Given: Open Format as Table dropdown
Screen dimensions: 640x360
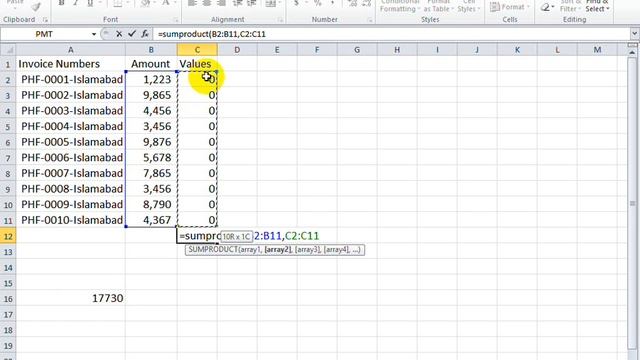Looking at the screenshot, I should coord(438,6).
